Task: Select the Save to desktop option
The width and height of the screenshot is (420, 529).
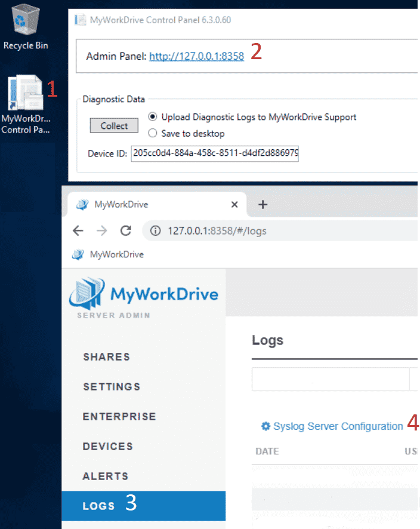Action: [x=153, y=133]
